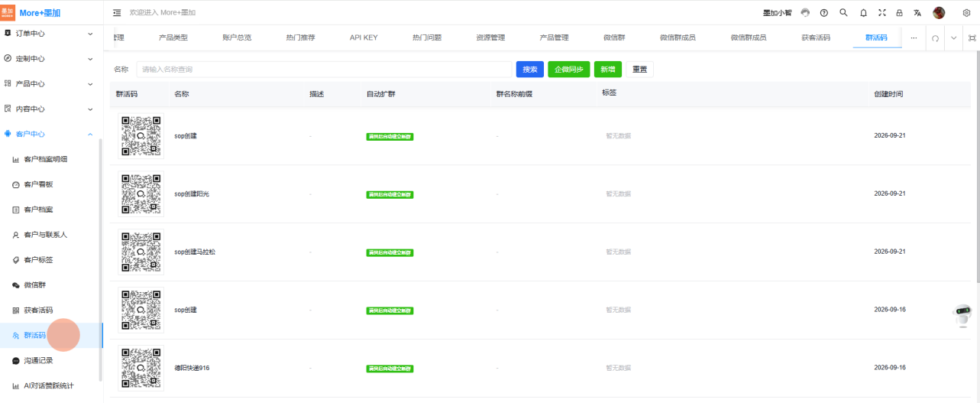Click the green auto-expand tag for 德阳快递916

tap(390, 369)
